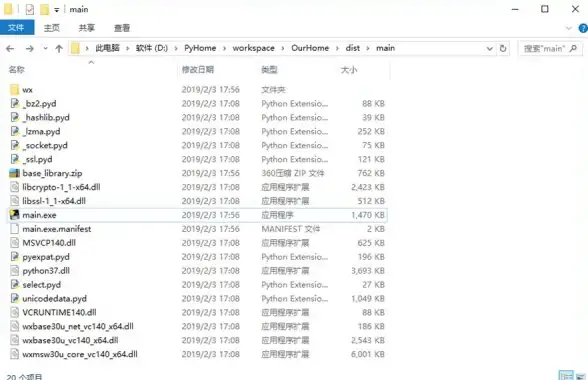Click the wxbase30u_net_vc140_x64.dll file icon
Image resolution: width=588 pixels, height=380 pixels.
click(x=14, y=326)
